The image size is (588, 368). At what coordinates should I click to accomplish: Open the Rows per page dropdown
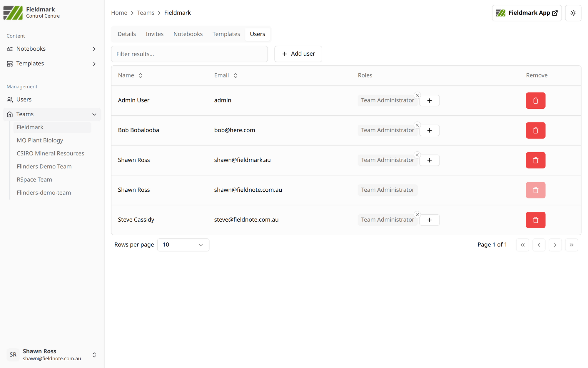(183, 245)
